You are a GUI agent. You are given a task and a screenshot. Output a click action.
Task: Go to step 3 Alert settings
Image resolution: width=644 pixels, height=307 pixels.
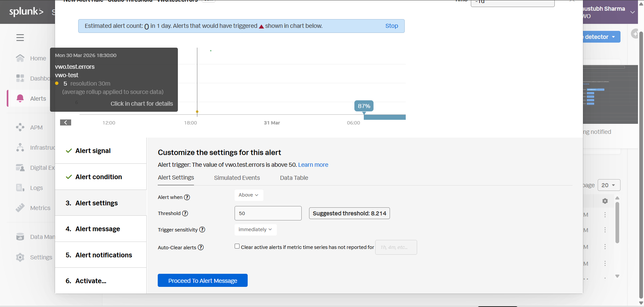click(x=101, y=203)
